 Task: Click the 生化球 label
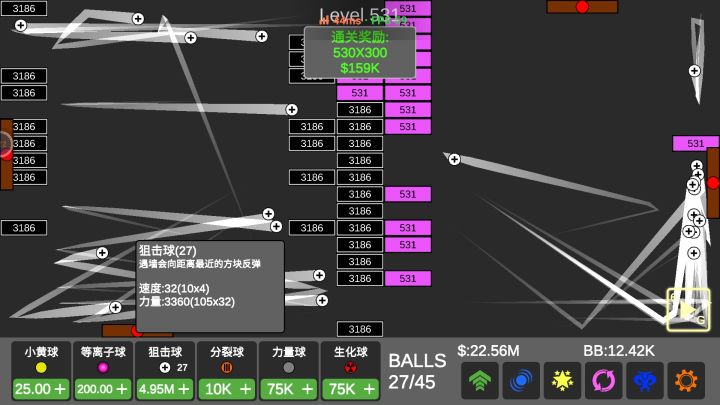click(x=350, y=352)
